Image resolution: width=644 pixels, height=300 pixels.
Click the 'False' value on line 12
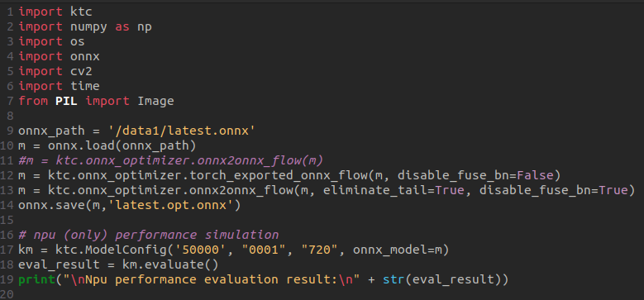[x=535, y=176]
